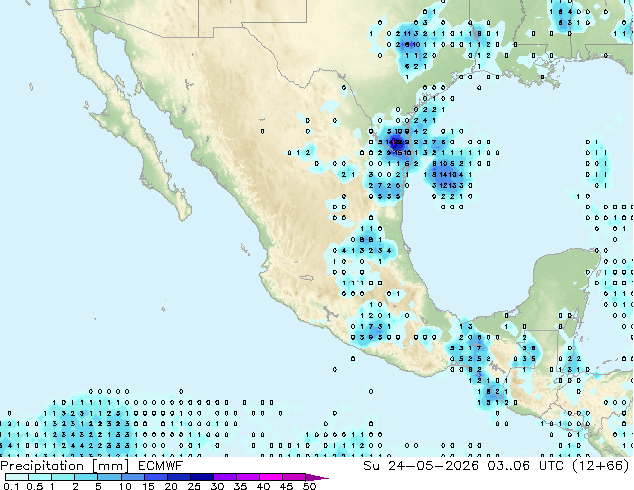Click the legend label '0.1'
The width and height of the screenshot is (634, 490).
11,486
